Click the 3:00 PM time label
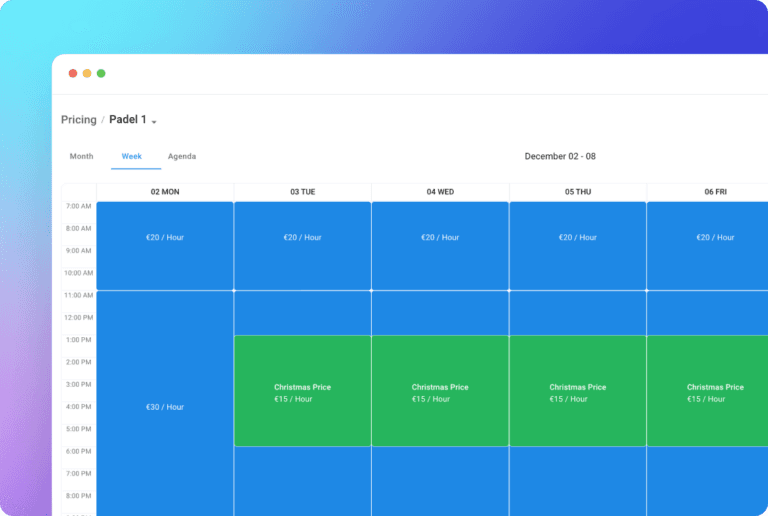 [x=78, y=384]
